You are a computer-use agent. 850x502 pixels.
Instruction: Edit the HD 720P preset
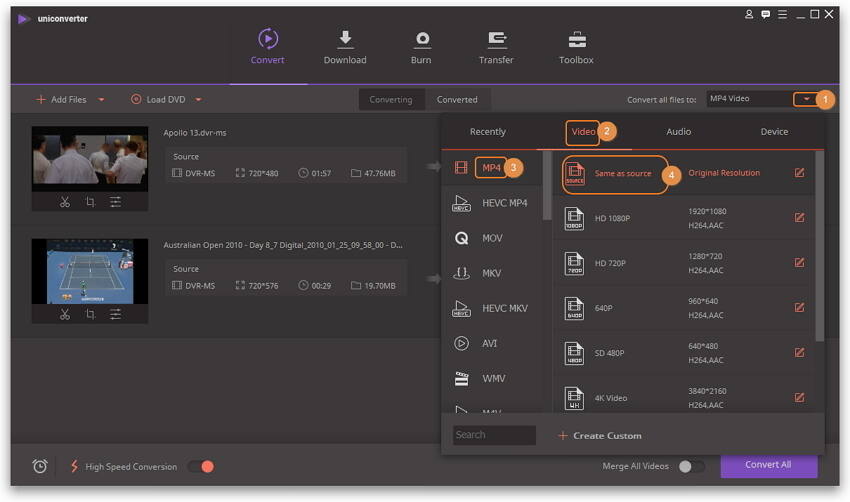(800, 262)
